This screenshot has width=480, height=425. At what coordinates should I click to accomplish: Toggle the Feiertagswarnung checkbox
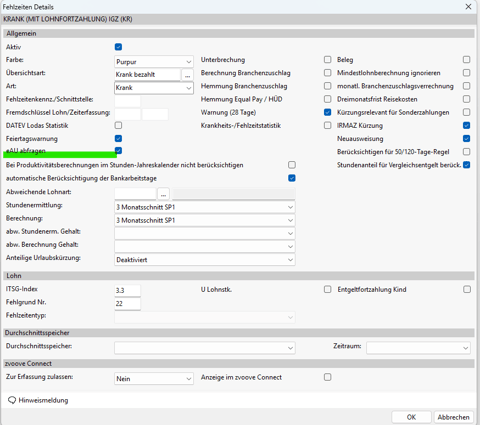(118, 138)
